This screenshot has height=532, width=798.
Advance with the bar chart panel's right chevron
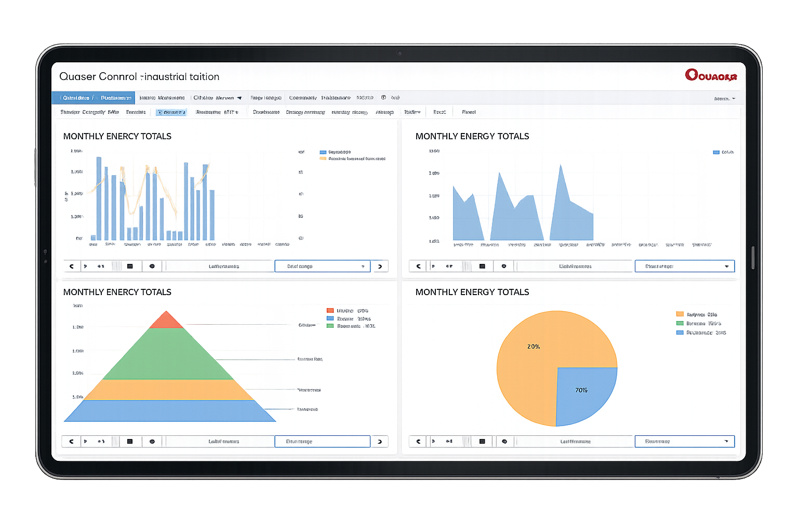tap(380, 266)
